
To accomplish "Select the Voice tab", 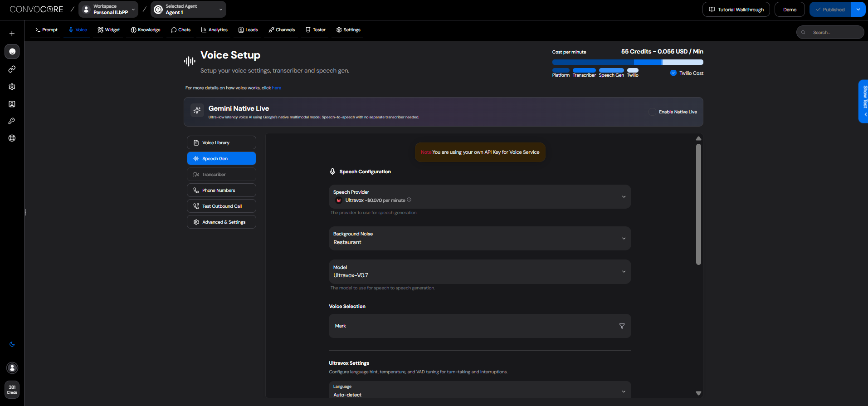I will click(x=78, y=30).
